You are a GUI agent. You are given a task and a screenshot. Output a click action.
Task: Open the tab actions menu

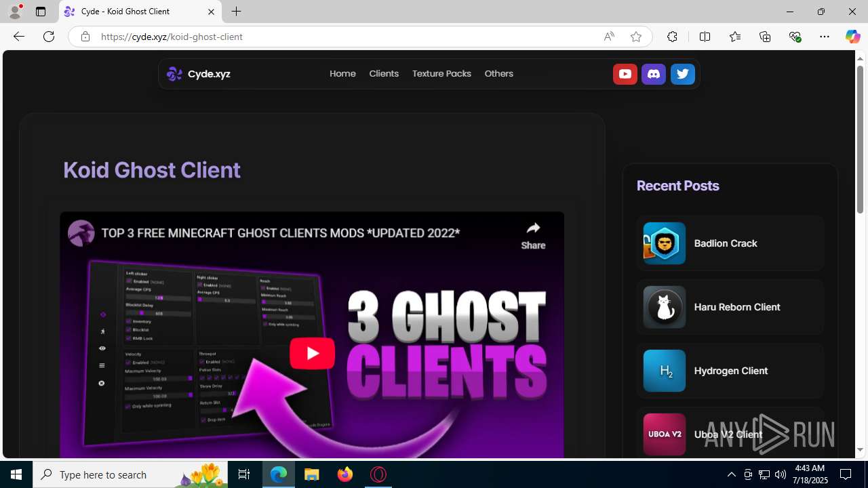41,12
